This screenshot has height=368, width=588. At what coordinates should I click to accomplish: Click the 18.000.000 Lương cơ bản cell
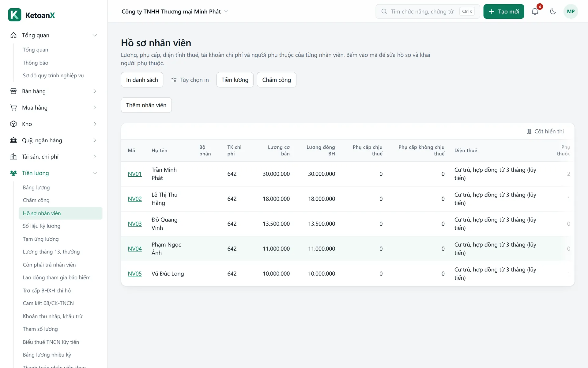pos(276,199)
